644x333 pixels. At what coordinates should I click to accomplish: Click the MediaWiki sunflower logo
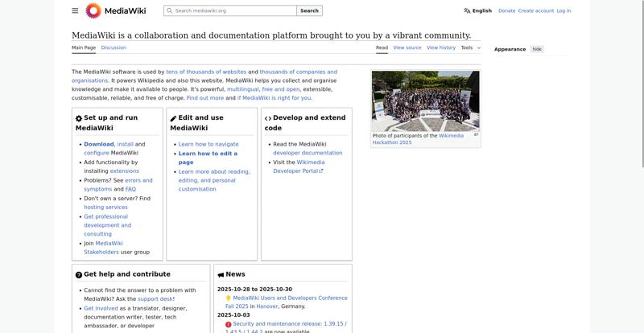93,10
